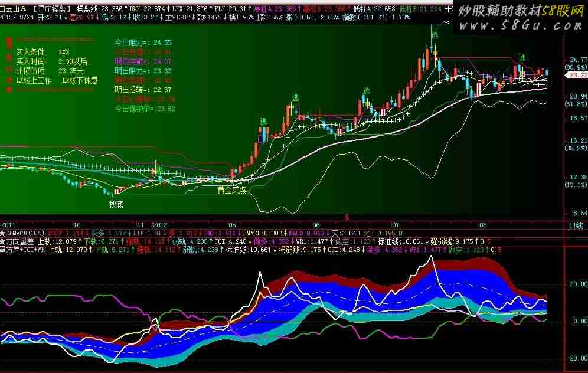Click the 今日保护价 line
The width and height of the screenshot is (588, 373).
pyautogui.click(x=145, y=109)
